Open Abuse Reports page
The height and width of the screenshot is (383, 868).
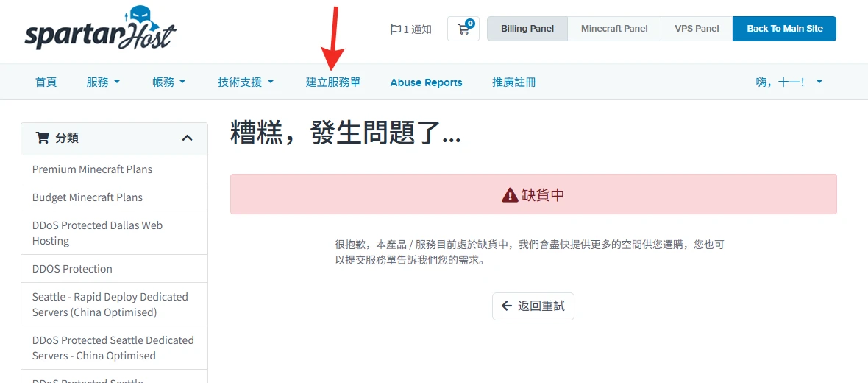click(x=426, y=82)
